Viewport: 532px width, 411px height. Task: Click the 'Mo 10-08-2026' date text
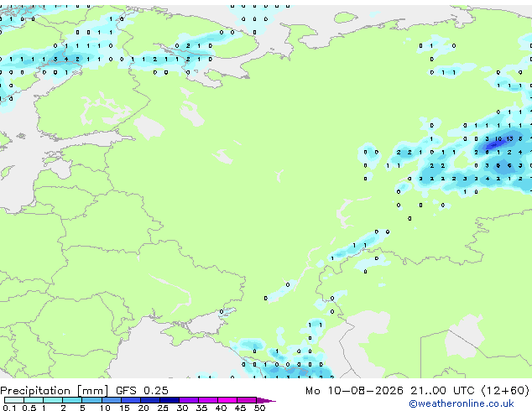[x=354, y=391]
